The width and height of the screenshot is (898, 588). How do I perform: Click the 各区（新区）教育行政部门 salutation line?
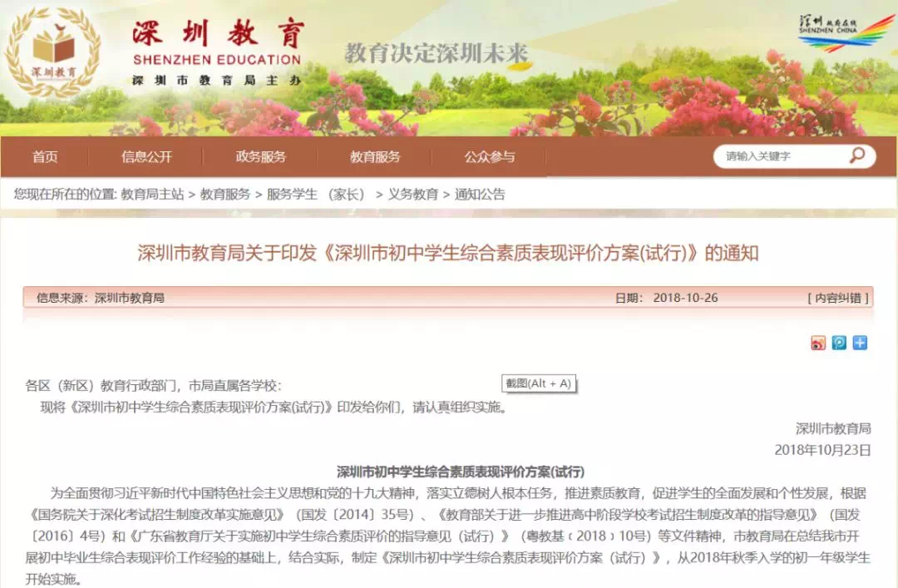[x=154, y=386]
